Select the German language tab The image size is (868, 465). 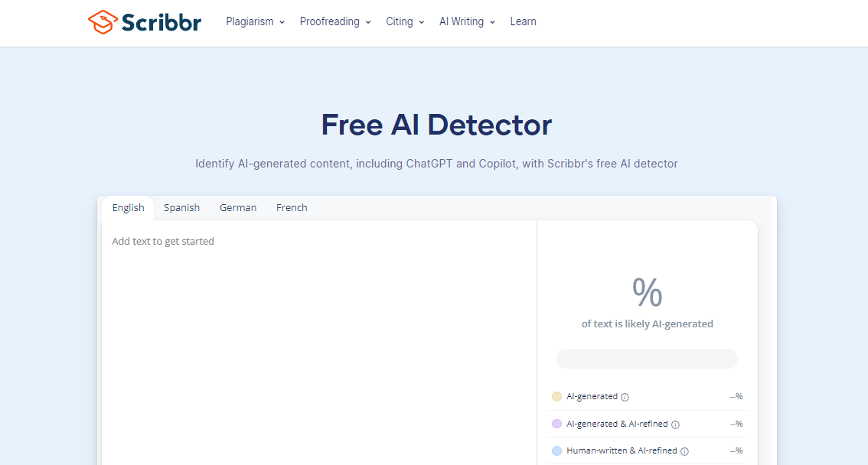[237, 207]
